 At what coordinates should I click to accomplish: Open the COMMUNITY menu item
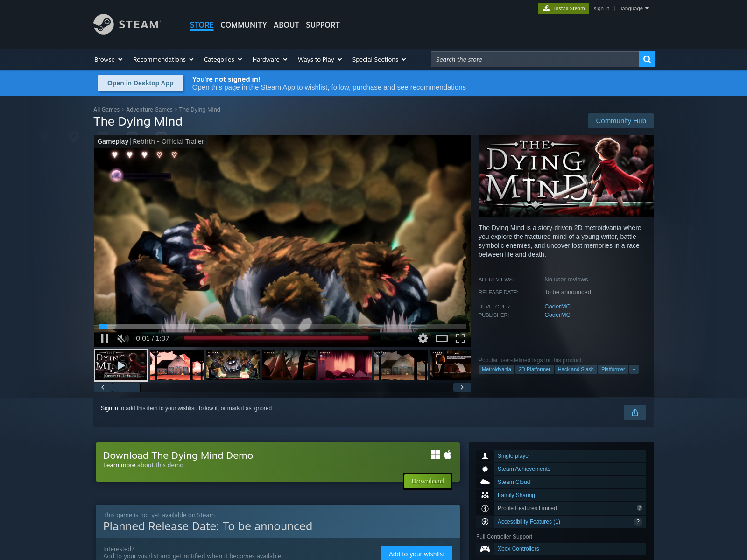[x=244, y=25]
